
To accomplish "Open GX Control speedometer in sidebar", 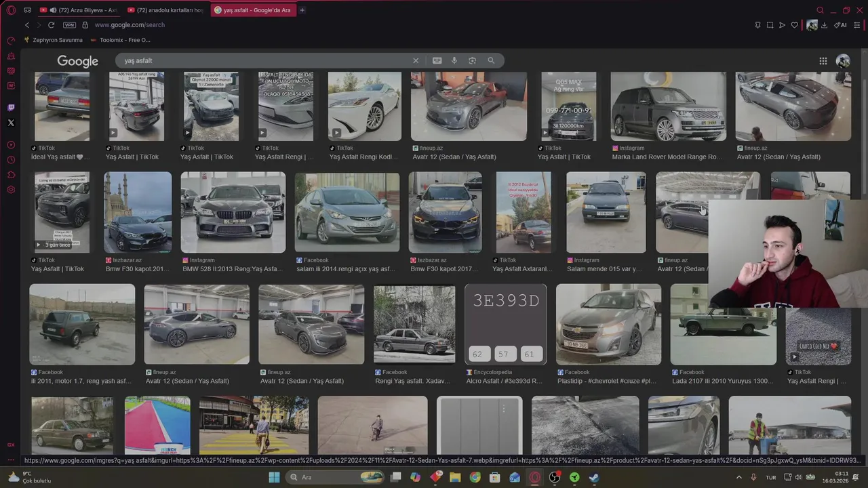I will click(11, 41).
